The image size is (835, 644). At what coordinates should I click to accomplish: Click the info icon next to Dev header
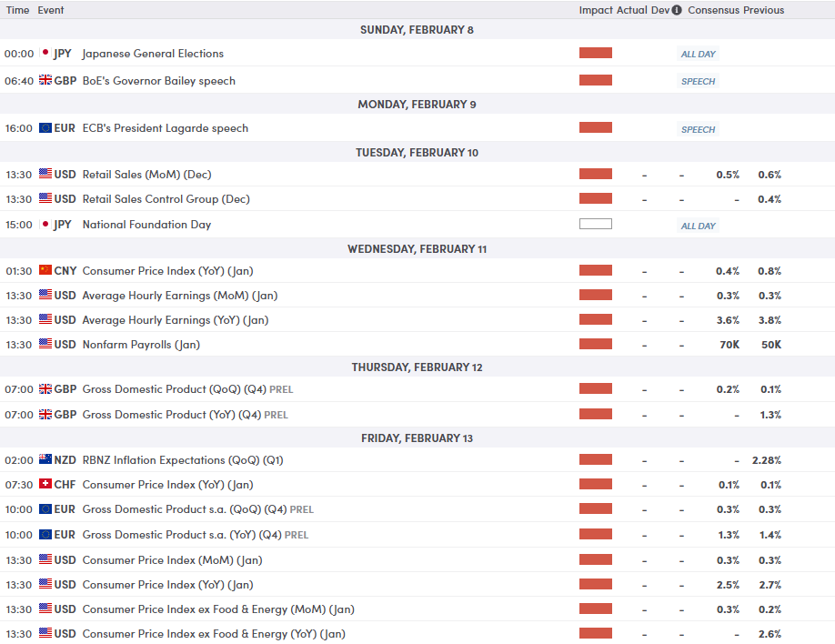677,10
